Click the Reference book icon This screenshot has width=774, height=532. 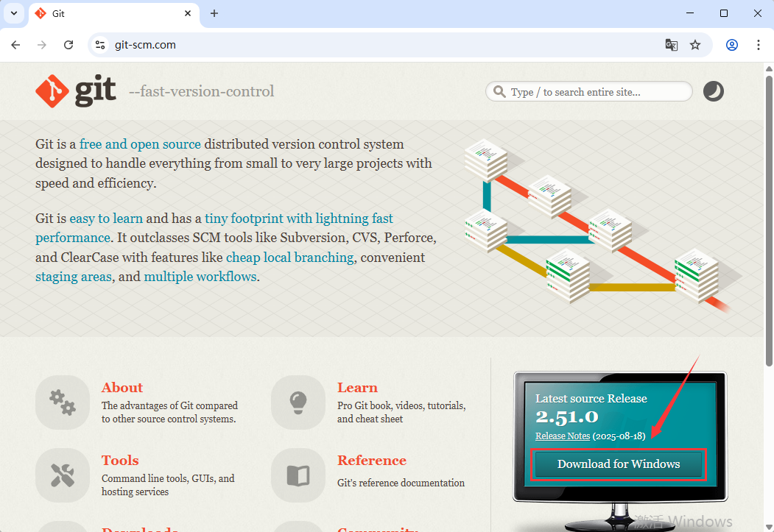[x=298, y=475]
